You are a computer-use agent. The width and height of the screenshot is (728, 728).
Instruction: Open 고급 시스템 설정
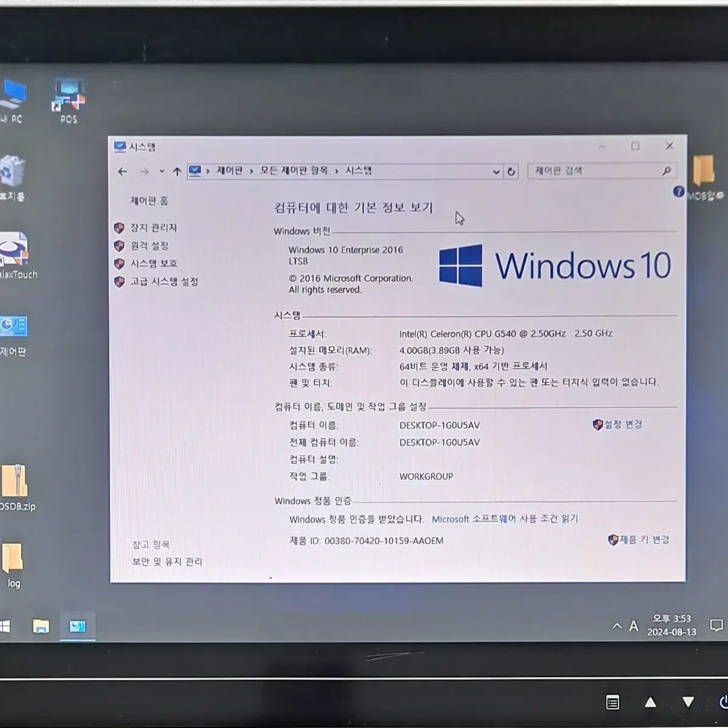coord(164,281)
